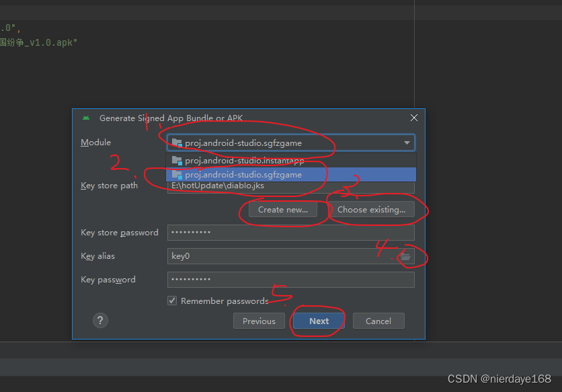Open the help question mark button

coord(100,320)
